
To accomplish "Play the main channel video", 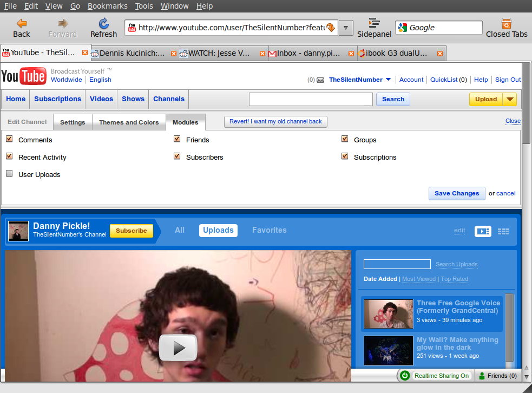I will pyautogui.click(x=178, y=348).
